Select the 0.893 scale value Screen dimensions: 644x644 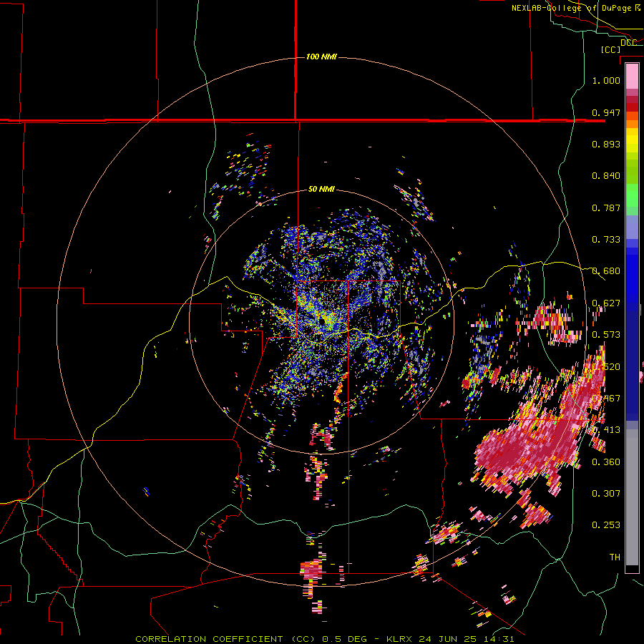[x=606, y=144]
